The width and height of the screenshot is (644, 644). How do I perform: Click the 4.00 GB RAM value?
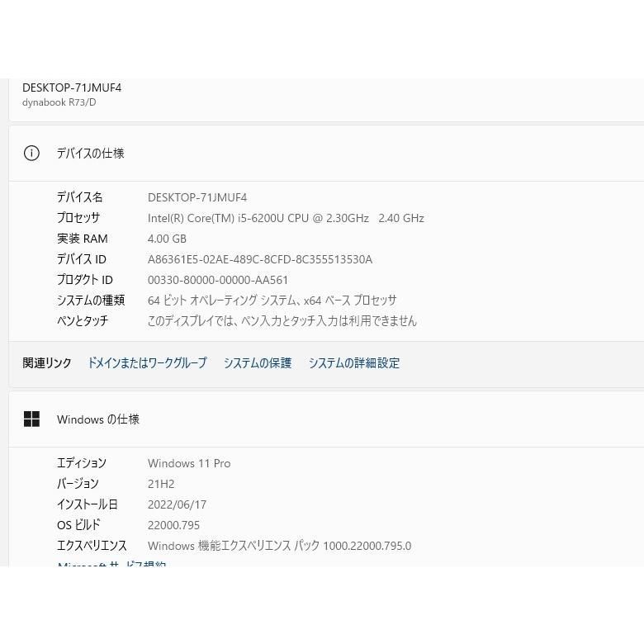click(x=167, y=239)
